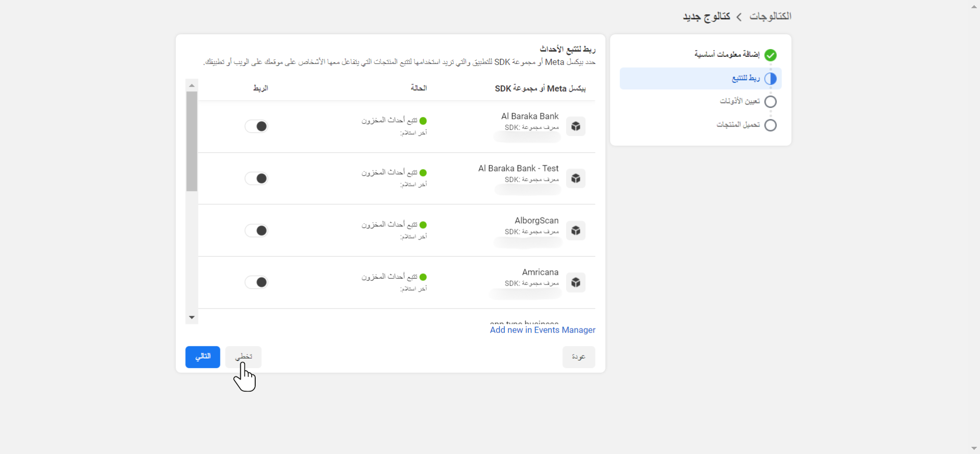
Task: Click the عودة (Back) button
Action: tap(579, 357)
